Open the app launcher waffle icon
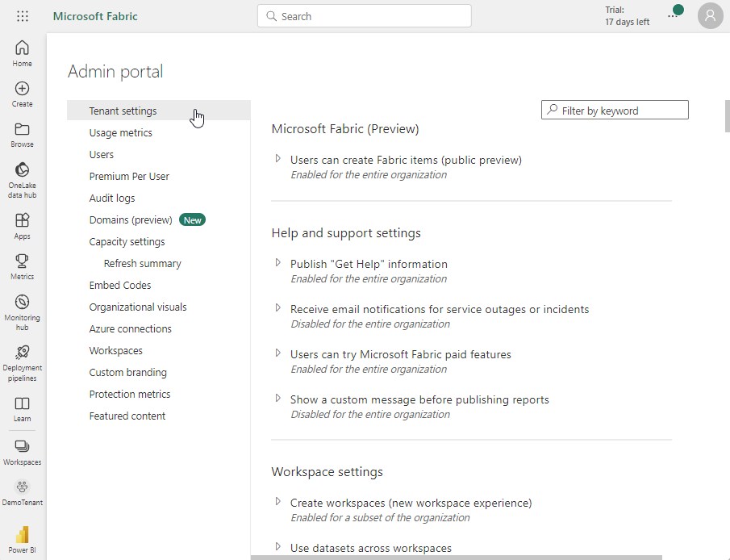This screenshot has height=560, width=730. point(23,16)
